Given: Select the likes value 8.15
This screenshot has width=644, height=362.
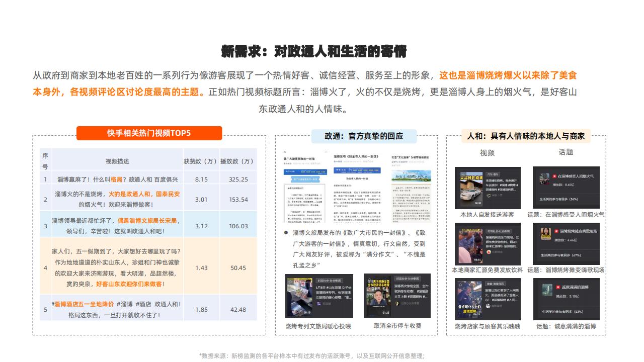Looking at the screenshot, I should point(201,179).
